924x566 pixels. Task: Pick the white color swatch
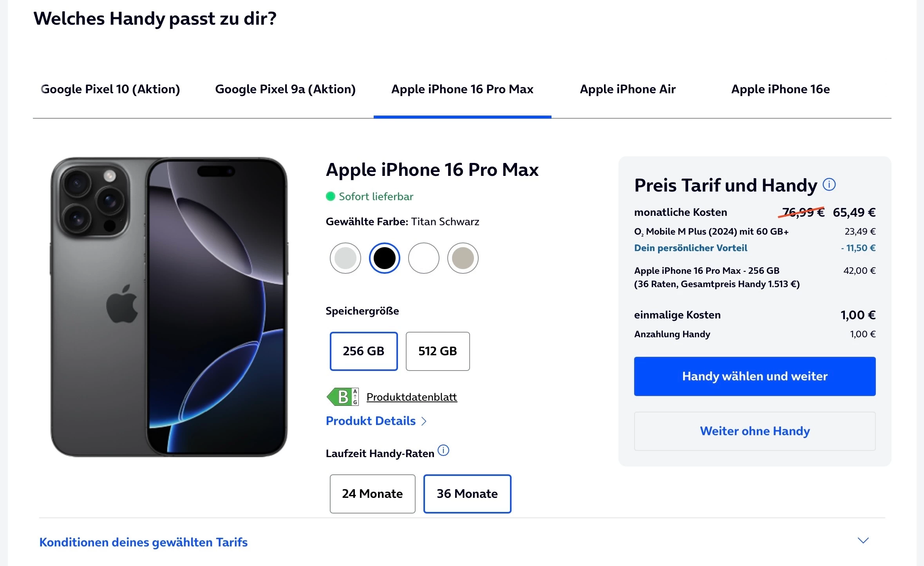coord(423,258)
